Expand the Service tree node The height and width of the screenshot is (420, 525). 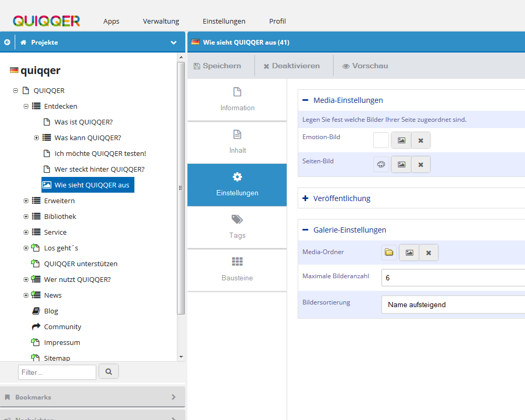[x=26, y=232]
